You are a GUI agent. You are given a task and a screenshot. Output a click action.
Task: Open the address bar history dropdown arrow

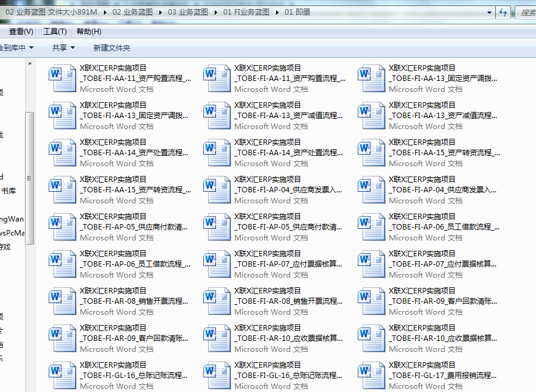[x=490, y=12]
